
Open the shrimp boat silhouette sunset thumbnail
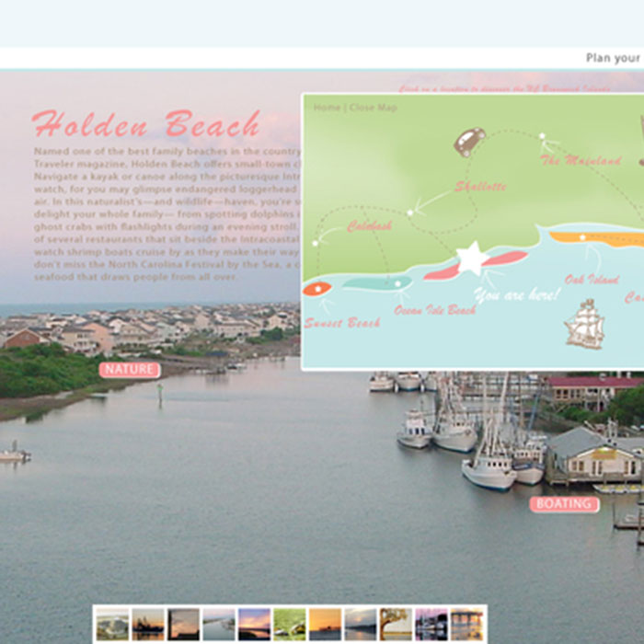(x=148, y=625)
